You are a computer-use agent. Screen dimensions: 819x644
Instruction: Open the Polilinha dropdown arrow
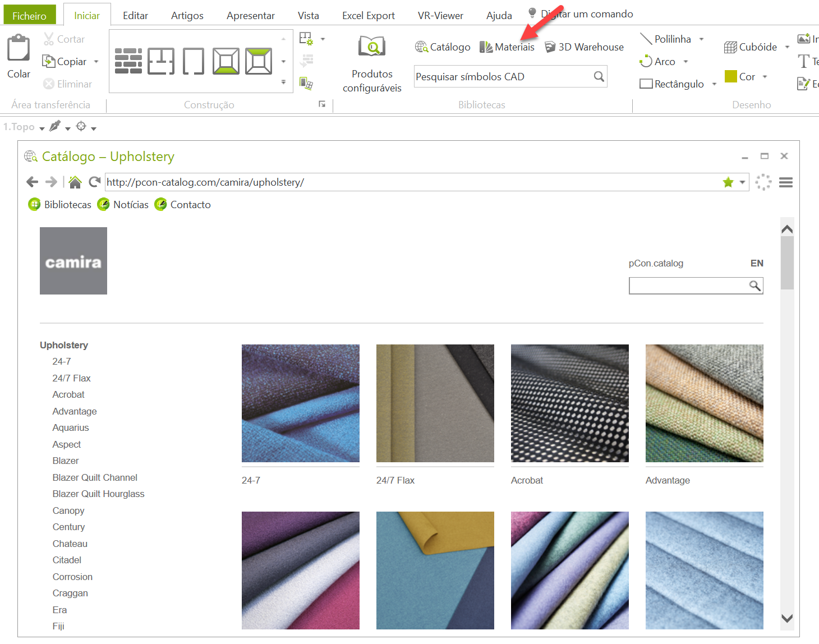701,39
